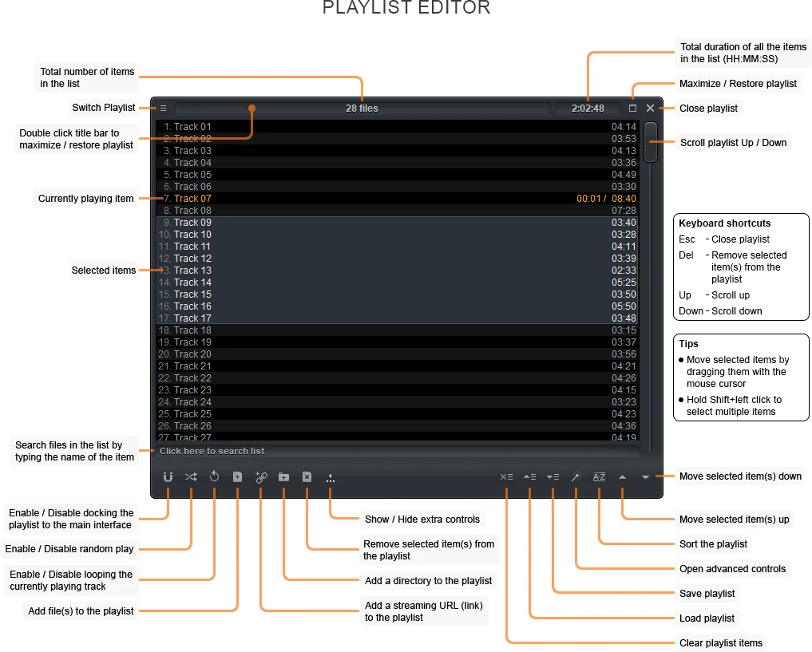Move selected items down arrow
Screen dimensions: 812x652
point(645,477)
